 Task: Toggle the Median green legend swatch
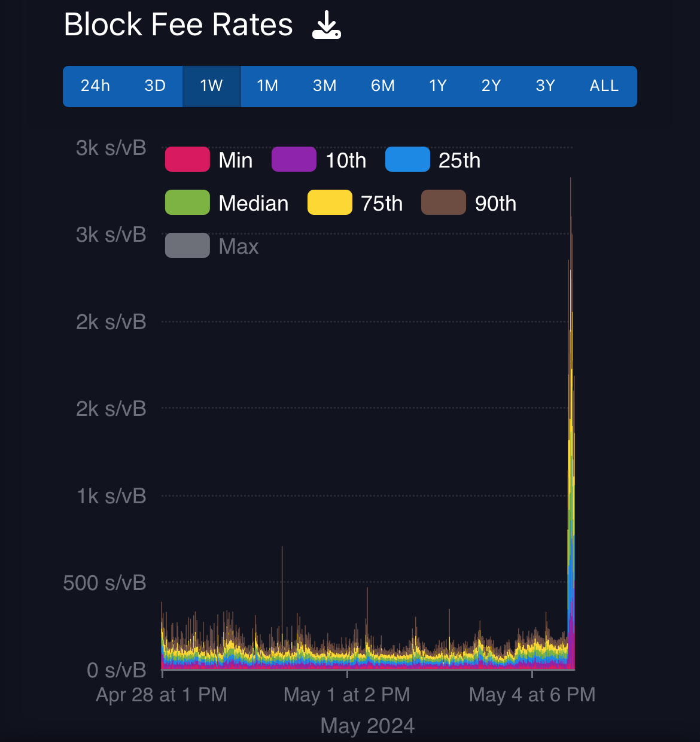click(187, 203)
